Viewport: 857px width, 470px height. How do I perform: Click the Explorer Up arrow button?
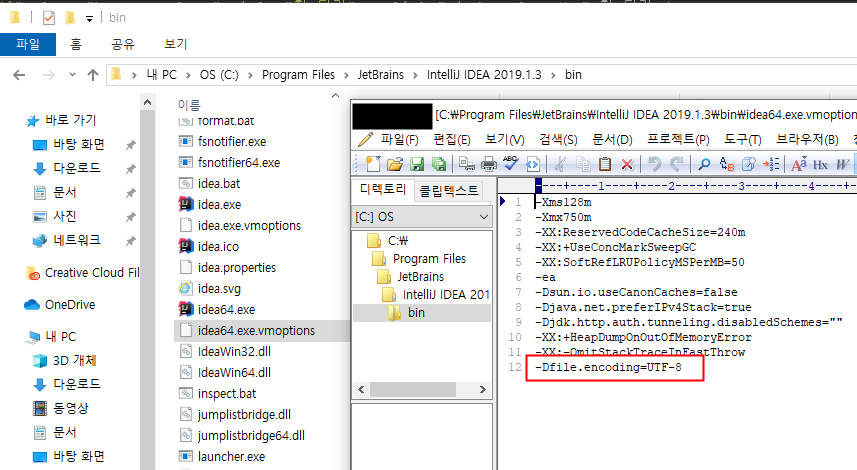[x=93, y=75]
